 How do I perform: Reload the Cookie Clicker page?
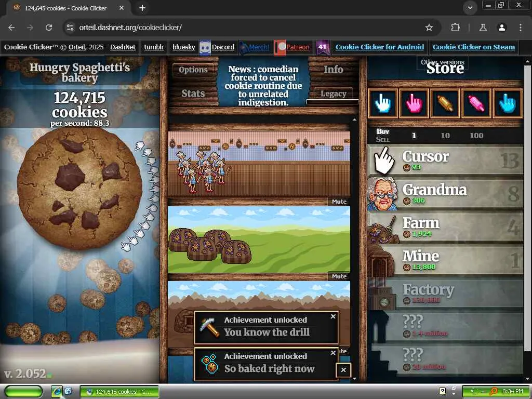tap(49, 28)
